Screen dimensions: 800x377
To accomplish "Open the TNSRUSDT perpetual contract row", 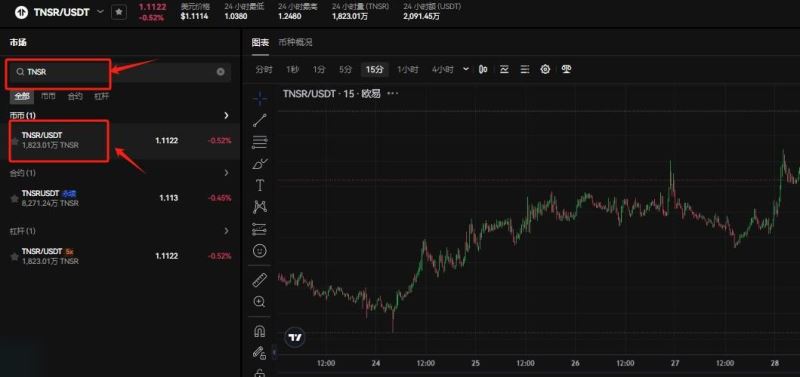I will click(120, 198).
